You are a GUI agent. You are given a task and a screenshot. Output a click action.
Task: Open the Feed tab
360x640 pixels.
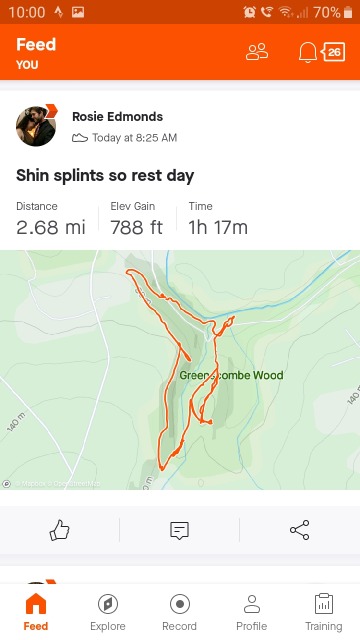(36, 611)
